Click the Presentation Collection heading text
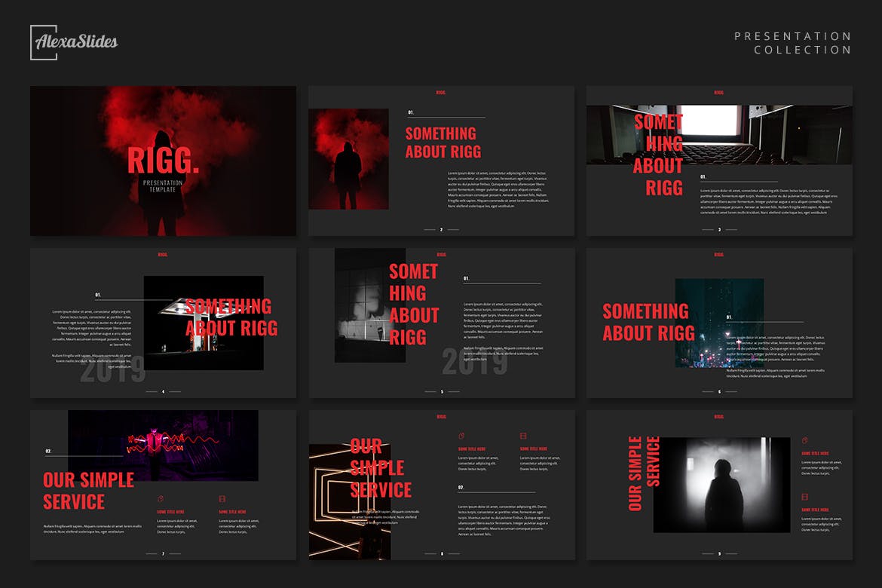 [x=792, y=43]
